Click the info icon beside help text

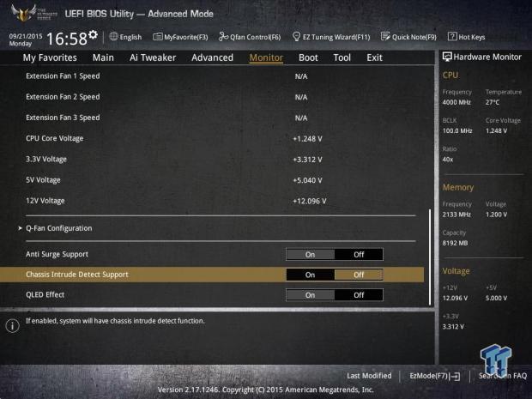(x=12, y=326)
